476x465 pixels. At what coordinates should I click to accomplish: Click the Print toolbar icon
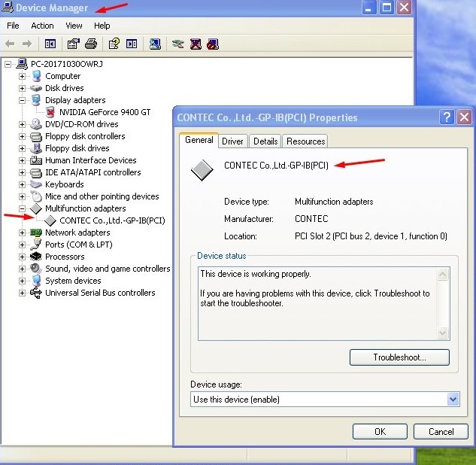(91, 44)
